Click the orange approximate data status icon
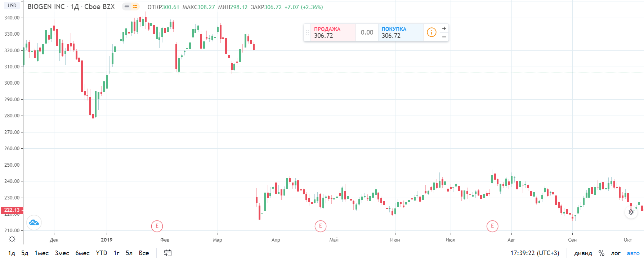 click(x=135, y=6)
